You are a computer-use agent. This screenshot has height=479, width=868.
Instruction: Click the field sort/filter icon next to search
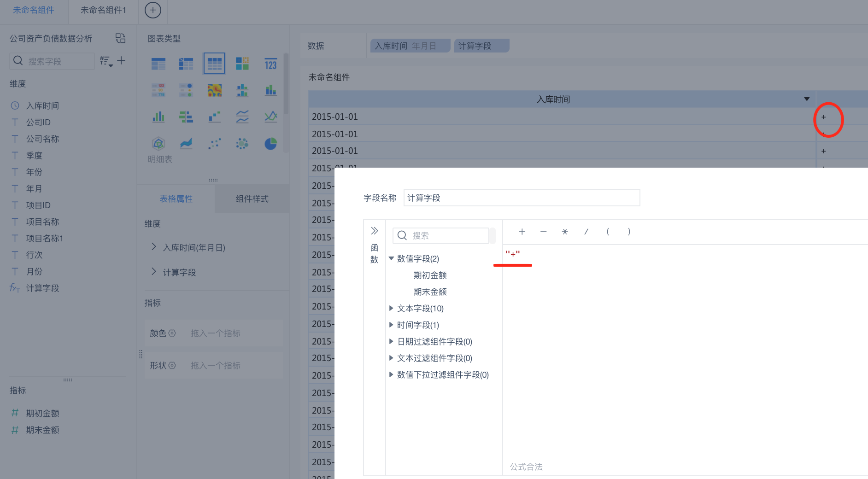click(106, 61)
